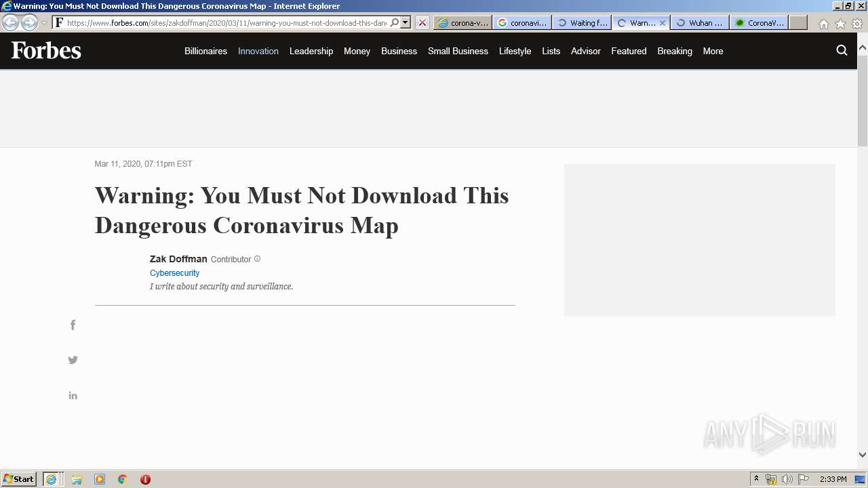Open Advisor menu

pos(586,51)
